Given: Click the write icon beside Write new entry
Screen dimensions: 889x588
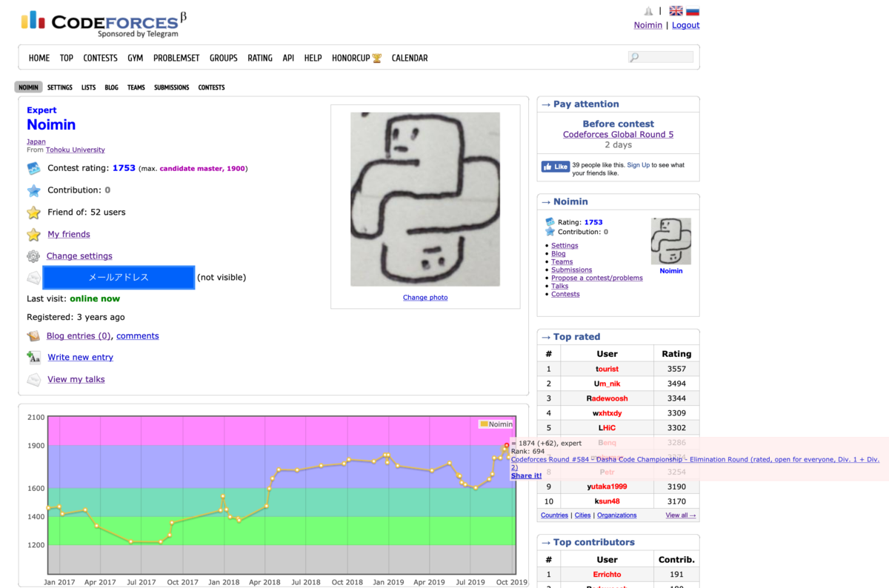Looking at the screenshot, I should (x=33, y=358).
